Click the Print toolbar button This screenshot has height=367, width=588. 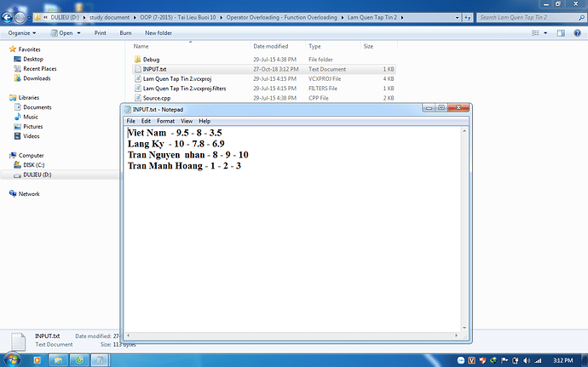coord(101,32)
